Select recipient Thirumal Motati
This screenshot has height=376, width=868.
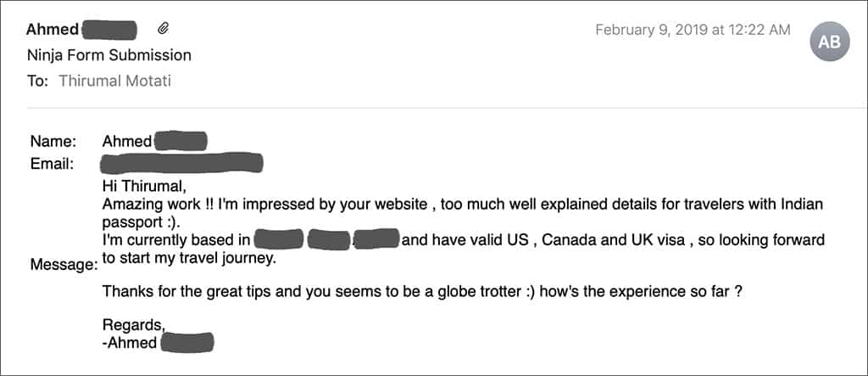[115, 81]
